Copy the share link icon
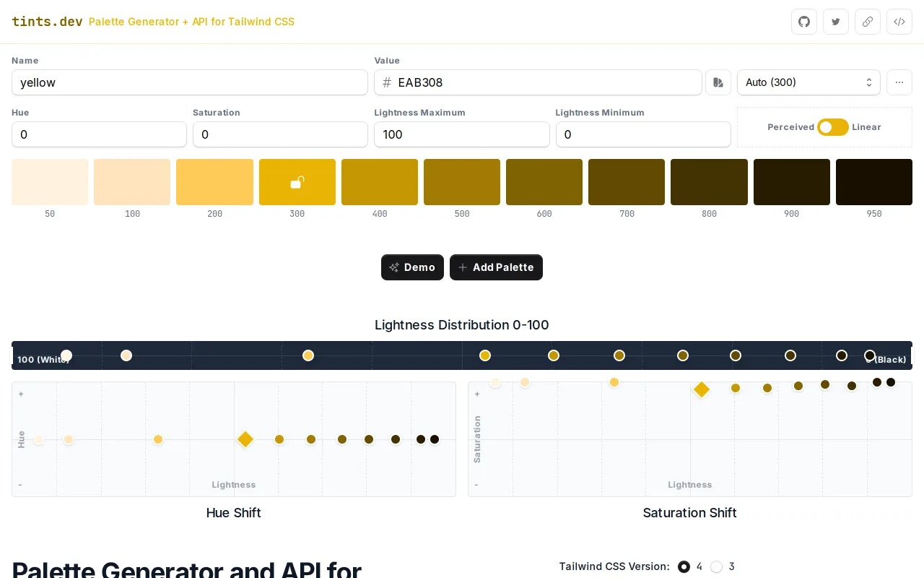The width and height of the screenshot is (924, 578). click(x=868, y=22)
